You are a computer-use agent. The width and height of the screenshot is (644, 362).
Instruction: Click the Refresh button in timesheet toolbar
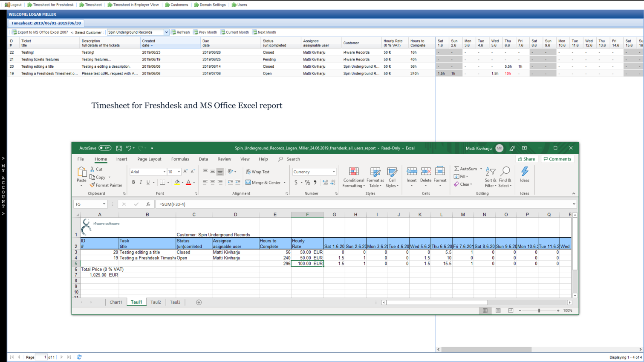tap(180, 32)
